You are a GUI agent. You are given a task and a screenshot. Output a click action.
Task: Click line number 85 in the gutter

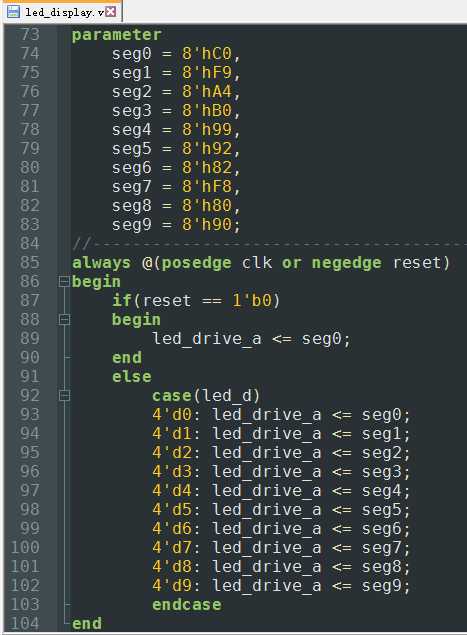tap(30, 262)
